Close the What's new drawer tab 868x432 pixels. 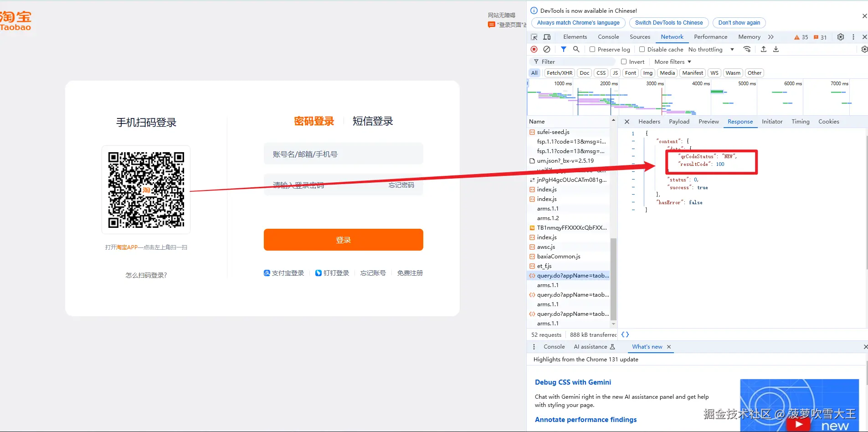(669, 347)
